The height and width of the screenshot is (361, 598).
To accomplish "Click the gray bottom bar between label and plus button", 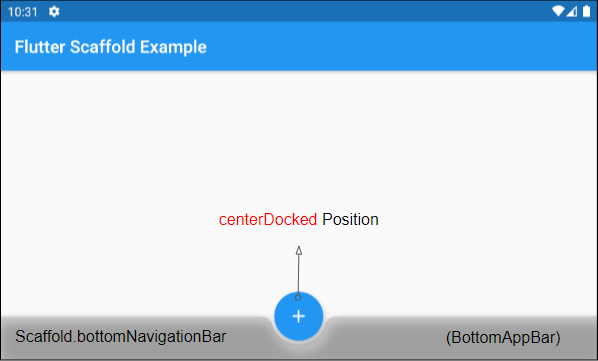I will [x=248, y=338].
